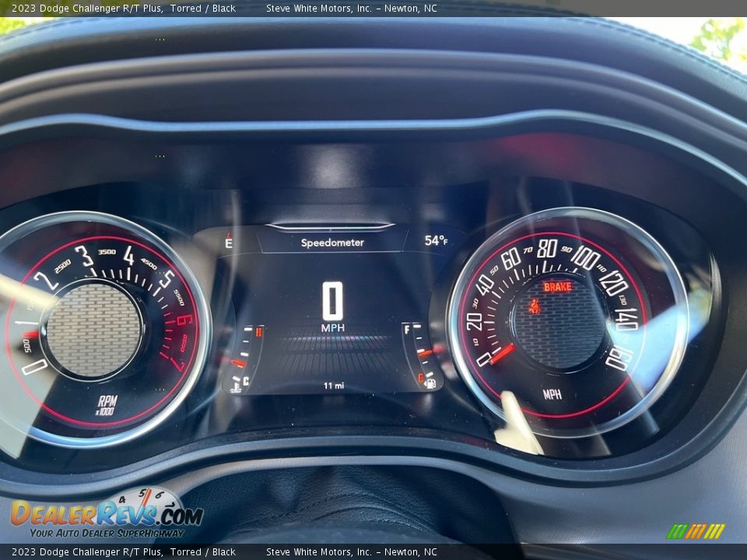747x560 pixels.
Task: Tap the 4 mark on the tachometer
Action: coord(128,256)
